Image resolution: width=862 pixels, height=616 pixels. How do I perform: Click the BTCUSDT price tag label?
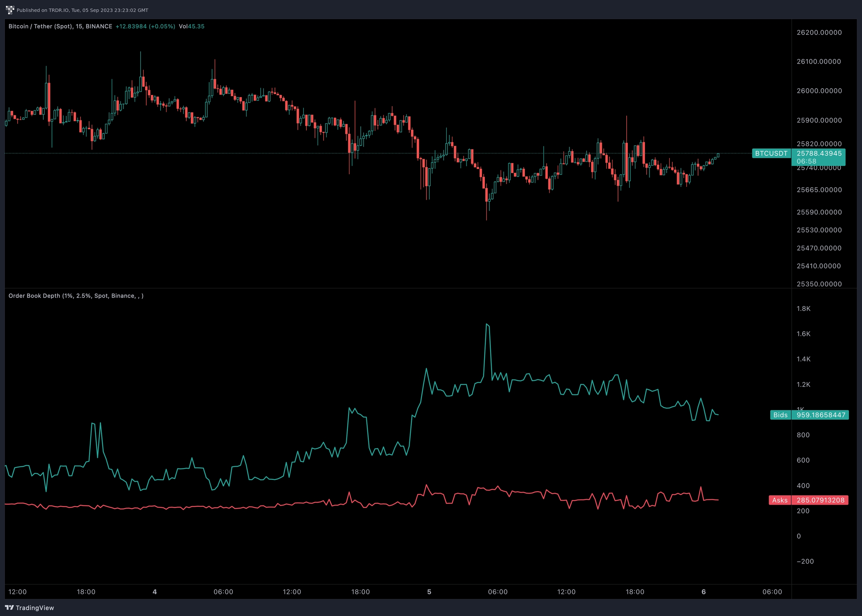click(x=771, y=153)
